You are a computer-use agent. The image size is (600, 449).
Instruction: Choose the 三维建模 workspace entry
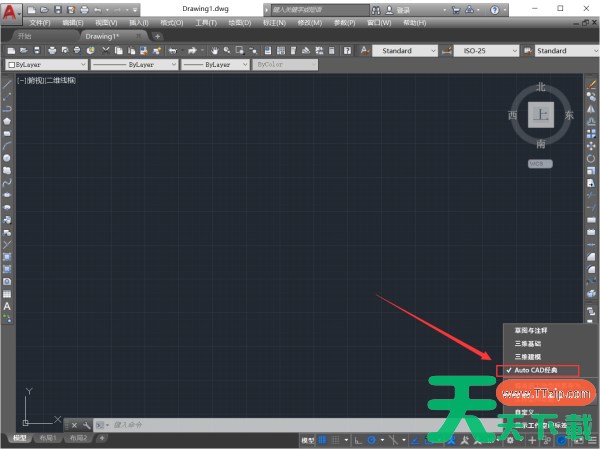coord(528,357)
